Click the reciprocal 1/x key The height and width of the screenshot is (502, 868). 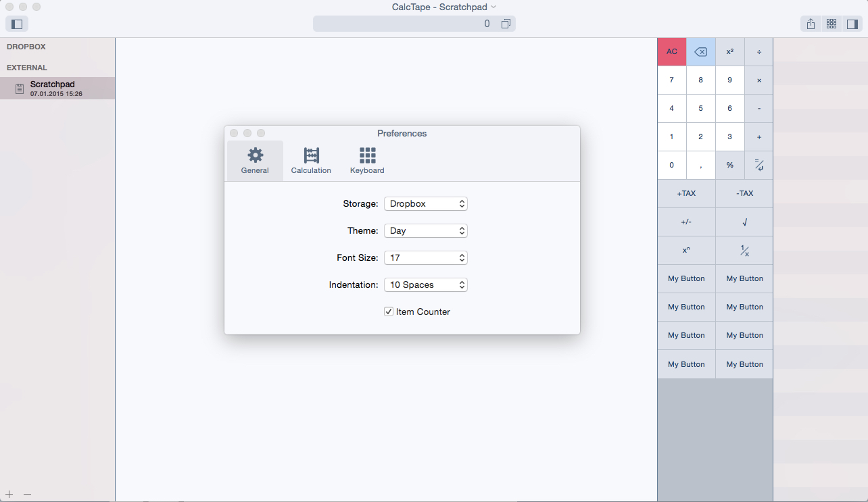pyautogui.click(x=744, y=251)
